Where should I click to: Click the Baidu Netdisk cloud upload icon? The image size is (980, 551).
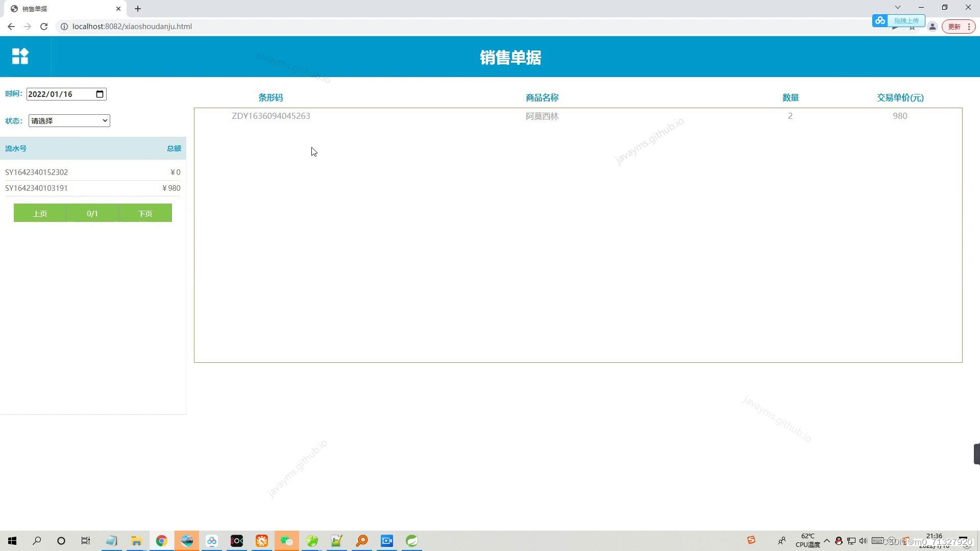[x=880, y=20]
